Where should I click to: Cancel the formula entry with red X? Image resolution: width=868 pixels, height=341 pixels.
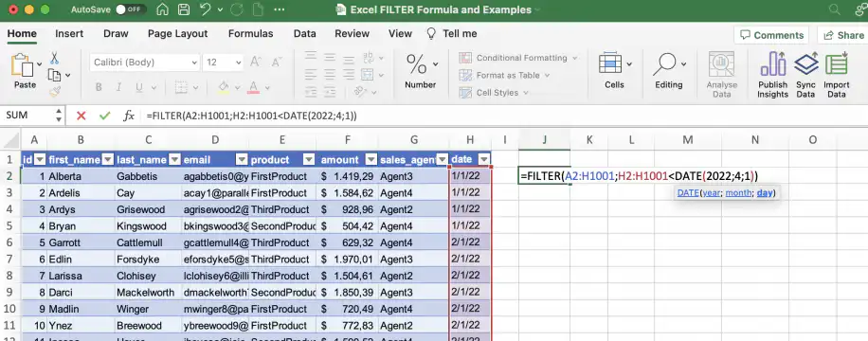(x=81, y=116)
